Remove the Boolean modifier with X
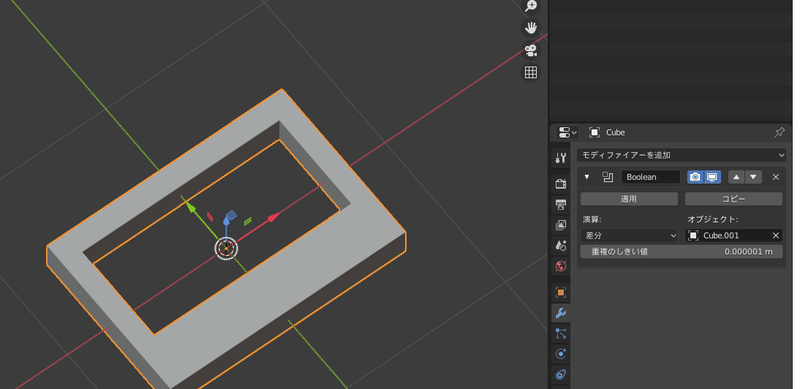 pyautogui.click(x=776, y=177)
